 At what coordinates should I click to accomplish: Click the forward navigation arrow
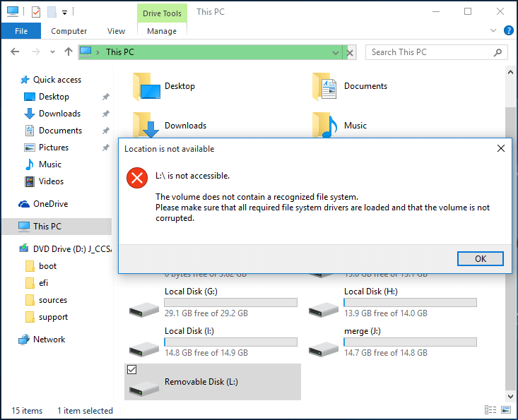[35, 52]
